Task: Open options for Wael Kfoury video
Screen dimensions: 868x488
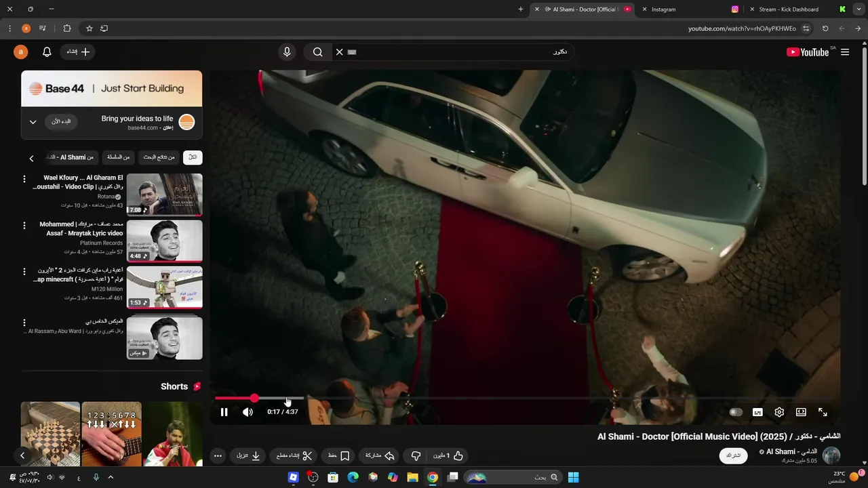Action: (24, 179)
